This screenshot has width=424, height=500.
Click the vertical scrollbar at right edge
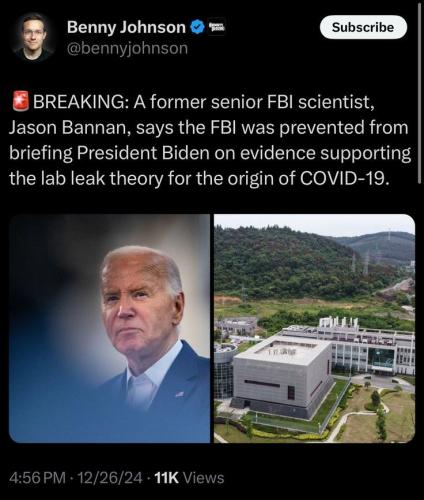pyautogui.click(x=419, y=92)
